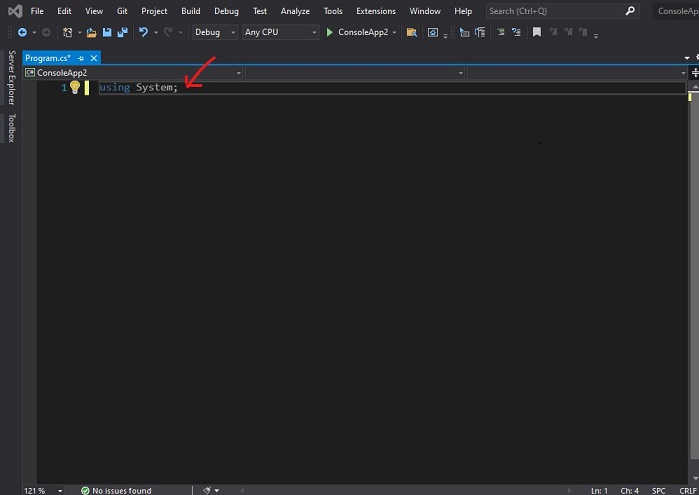Click the search magnifier icon
Screen dimensions: 699x495
point(629,11)
